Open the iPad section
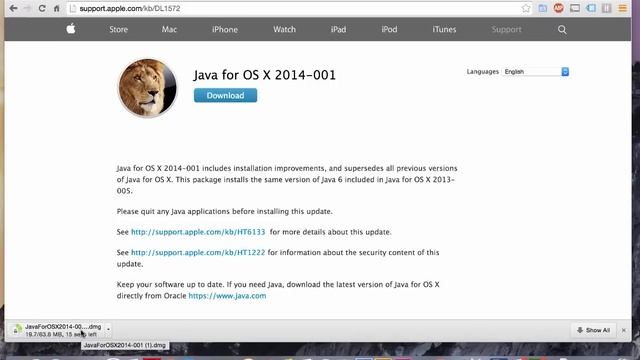The width and height of the screenshot is (640, 360). (x=338, y=29)
